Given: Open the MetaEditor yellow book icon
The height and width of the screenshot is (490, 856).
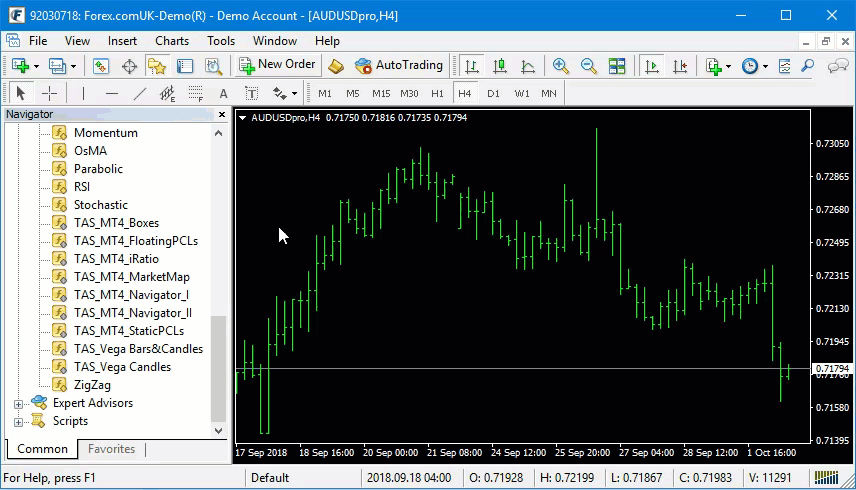Looking at the screenshot, I should pyautogui.click(x=336, y=66).
